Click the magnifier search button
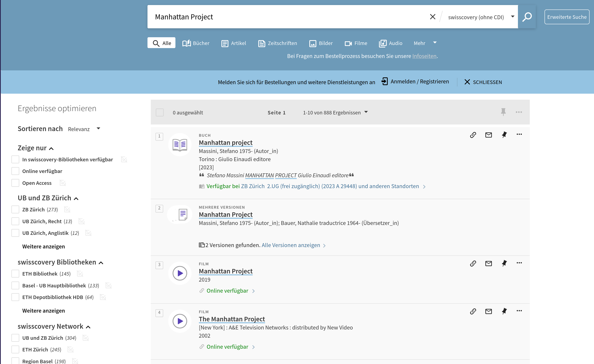The image size is (594, 364). point(527,17)
